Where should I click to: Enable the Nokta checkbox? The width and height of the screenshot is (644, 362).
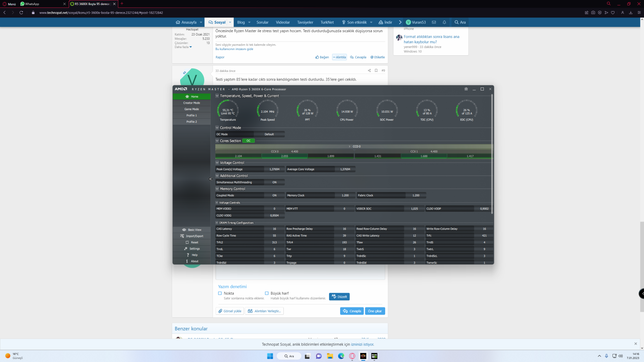click(220, 293)
